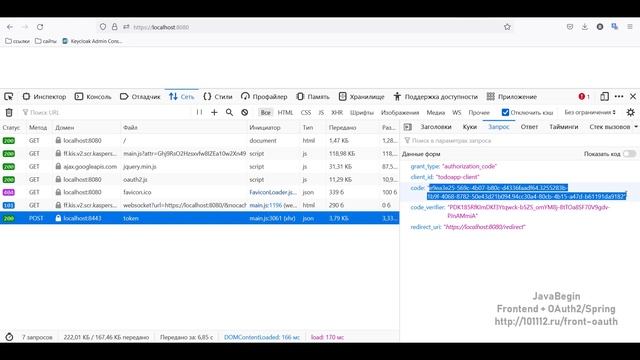This screenshot has width=640, height=360.
Task: Click the performance analysis stopwatch icon
Action: click(9, 337)
